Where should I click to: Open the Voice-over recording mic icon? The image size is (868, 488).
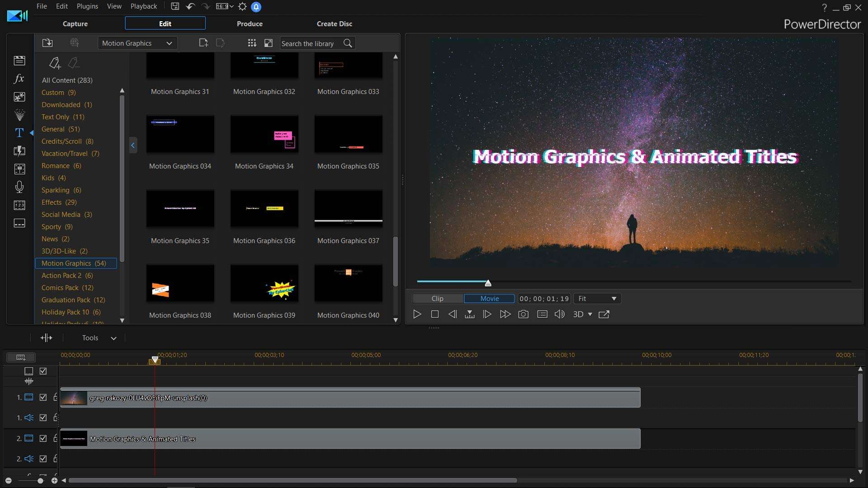pos(19,187)
